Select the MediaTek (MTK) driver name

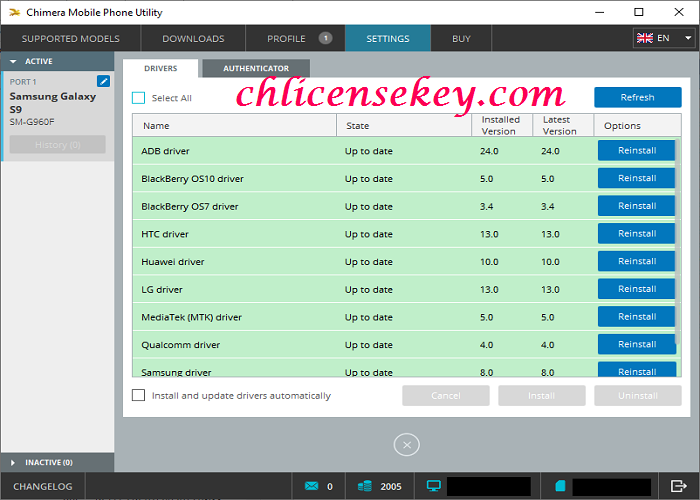click(192, 317)
